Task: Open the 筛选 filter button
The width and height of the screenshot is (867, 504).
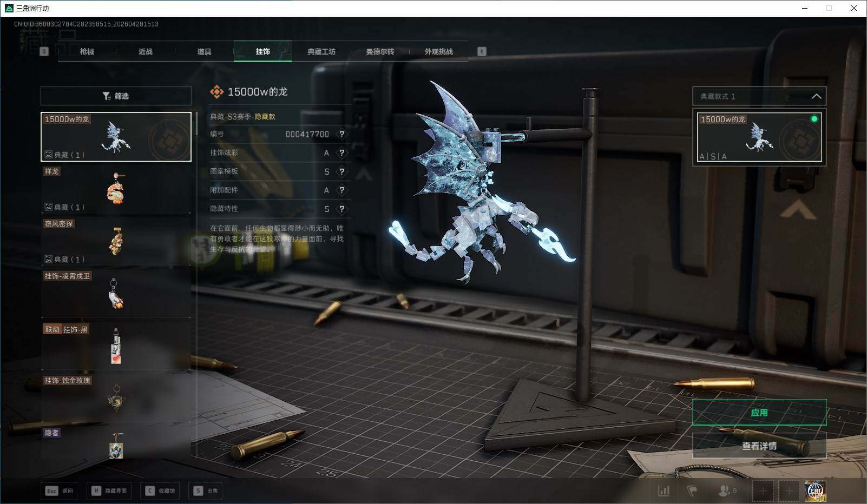Action: [x=116, y=96]
